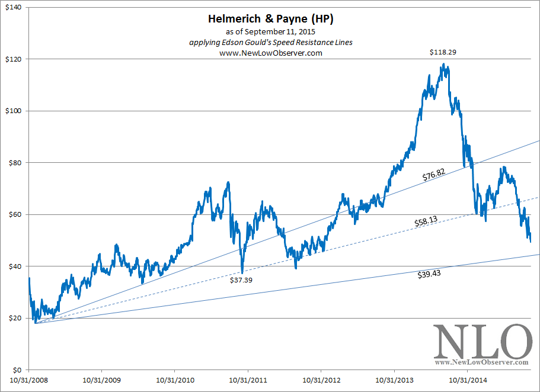Click the 10/31/2010 x-axis date

tap(175, 380)
